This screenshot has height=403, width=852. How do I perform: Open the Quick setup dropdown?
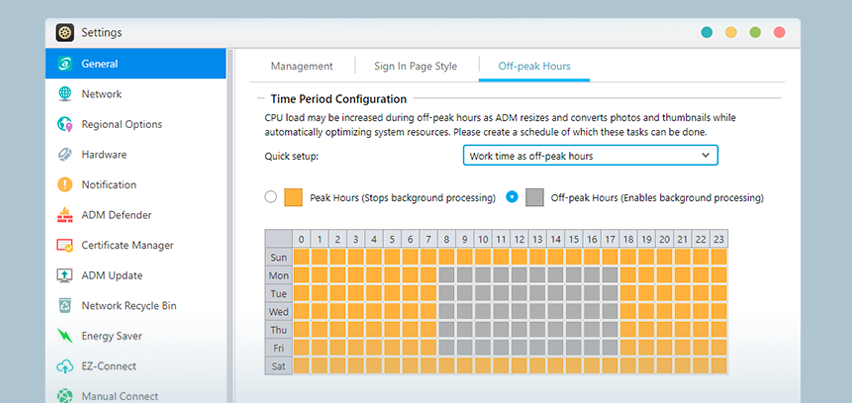click(x=590, y=156)
